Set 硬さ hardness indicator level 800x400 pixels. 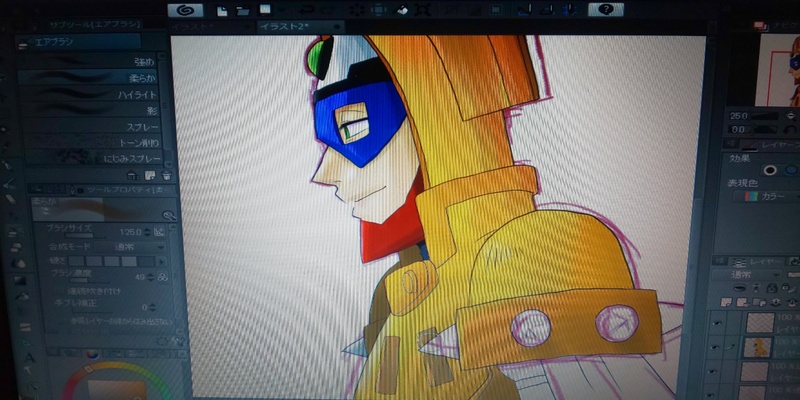pos(111,262)
